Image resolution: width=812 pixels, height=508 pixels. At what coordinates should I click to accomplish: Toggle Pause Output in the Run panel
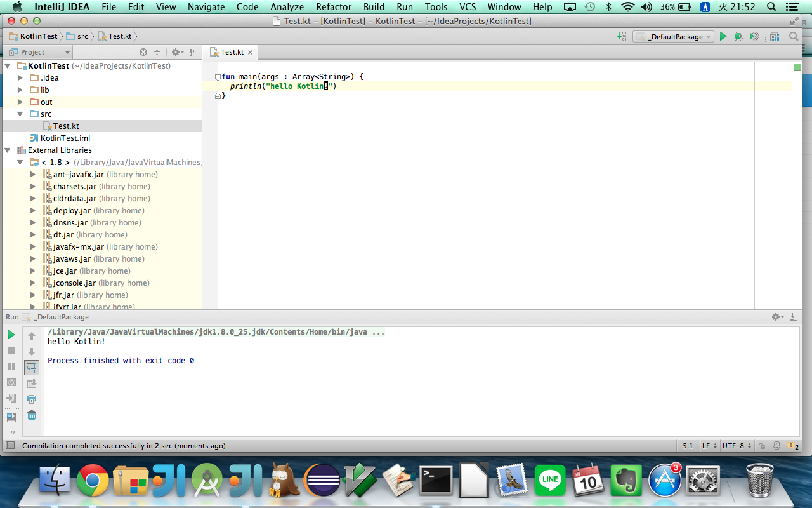11,366
